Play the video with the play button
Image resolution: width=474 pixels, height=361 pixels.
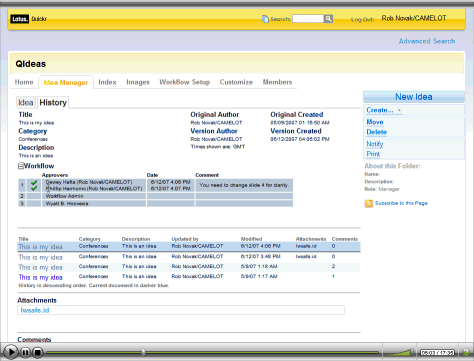click(x=11, y=352)
